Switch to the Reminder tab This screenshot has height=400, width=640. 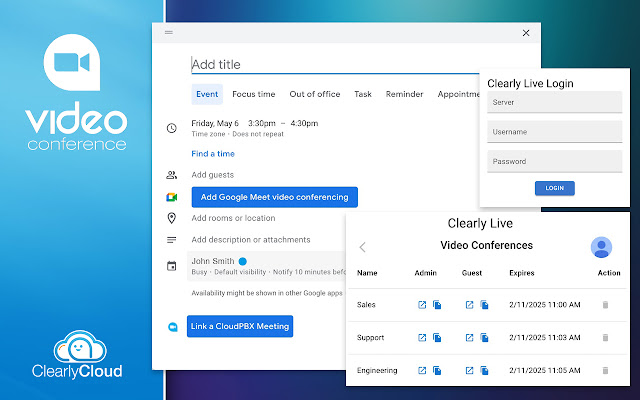pyautogui.click(x=404, y=94)
